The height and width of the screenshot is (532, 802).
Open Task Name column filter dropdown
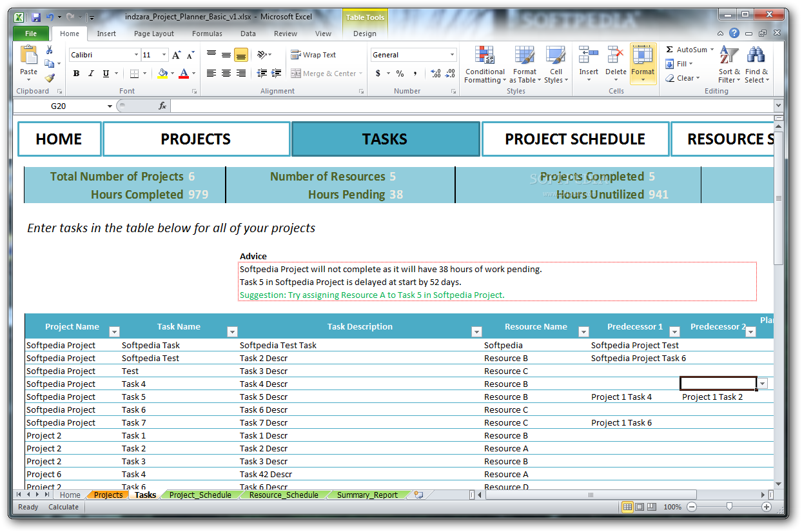point(232,331)
